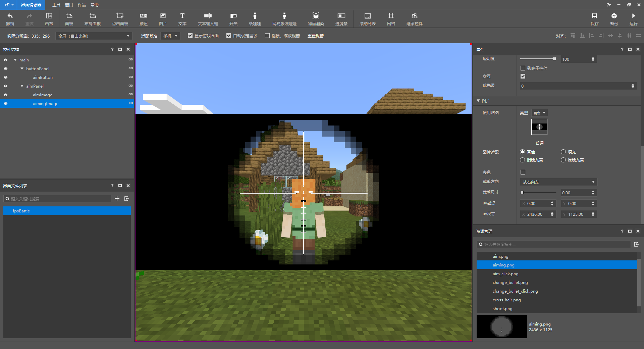Enable the 去色 checkbox
644x349 pixels.
click(523, 172)
